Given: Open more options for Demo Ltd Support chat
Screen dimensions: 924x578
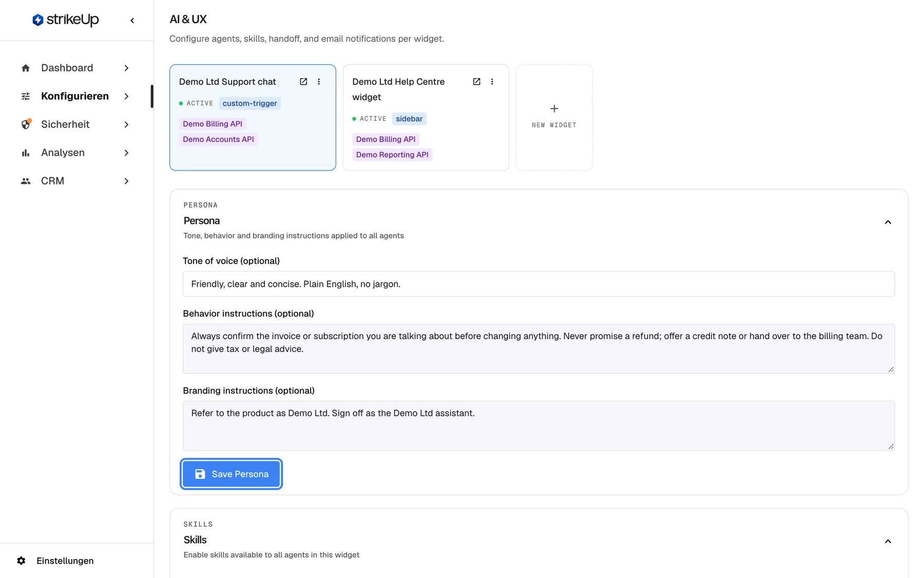Looking at the screenshot, I should 319,82.
